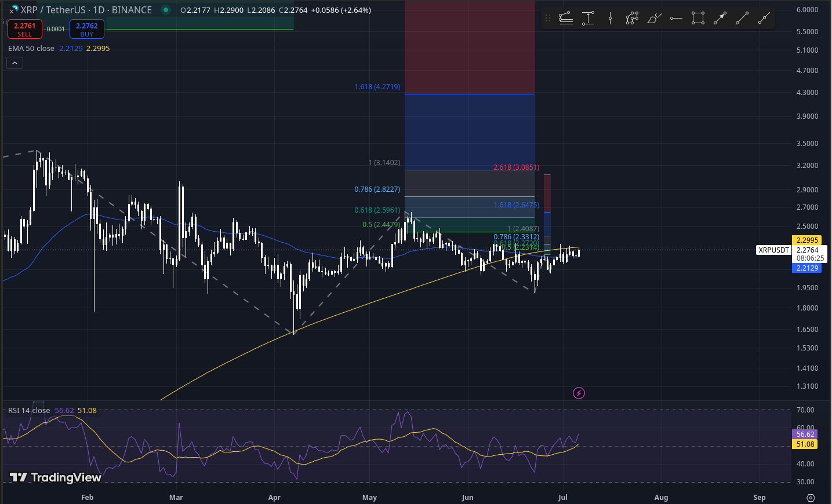Click the BUY 2.2762 button
The image size is (832, 504).
[87, 29]
